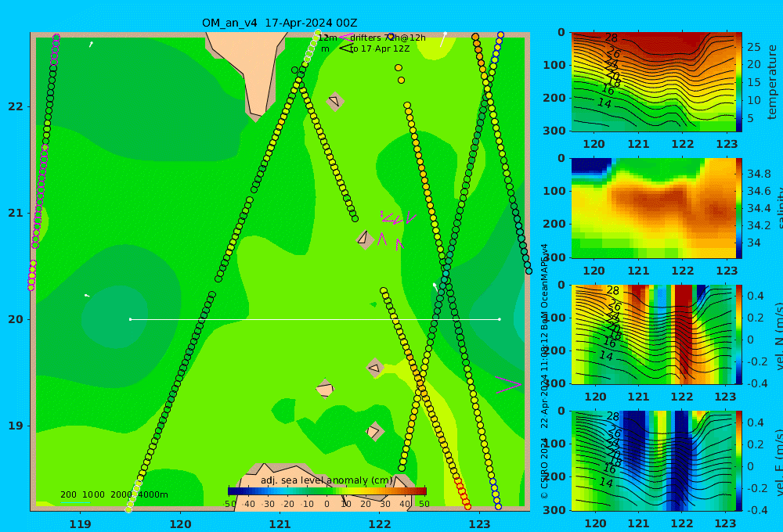Click the main map latitude label '20'
The image size is (783, 532).
pyautogui.click(x=16, y=319)
